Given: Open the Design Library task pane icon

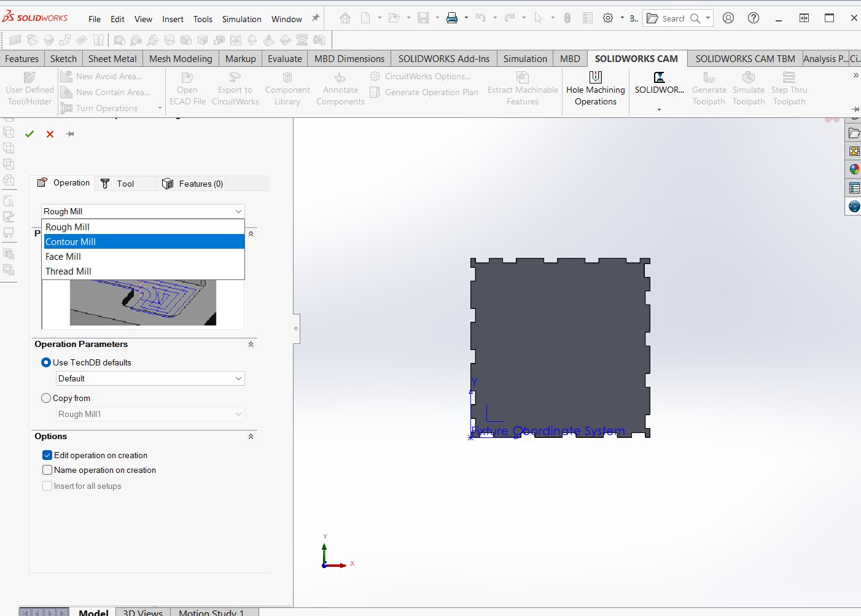Looking at the screenshot, I should (x=854, y=151).
